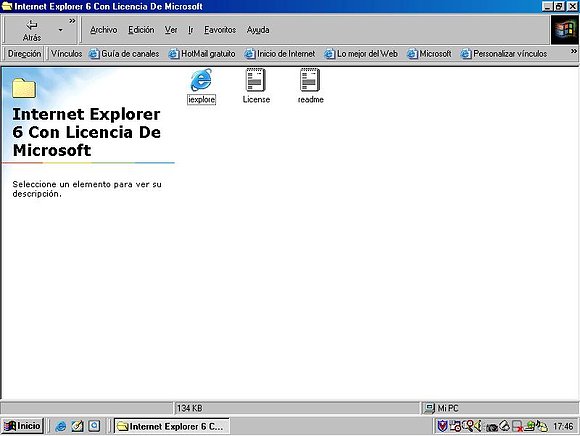The height and width of the screenshot is (436, 580).
Task: Open the Inicio de Internet link
Action: click(x=280, y=54)
